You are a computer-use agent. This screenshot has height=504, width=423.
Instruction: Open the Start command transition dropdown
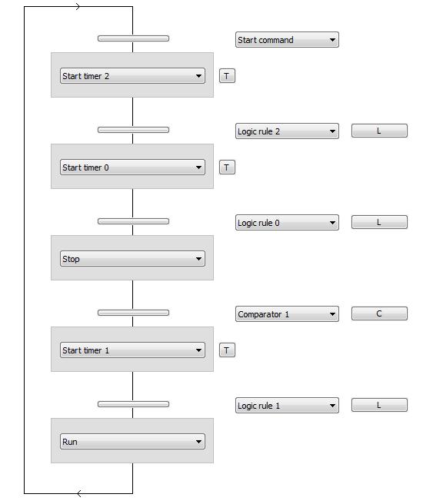point(287,39)
